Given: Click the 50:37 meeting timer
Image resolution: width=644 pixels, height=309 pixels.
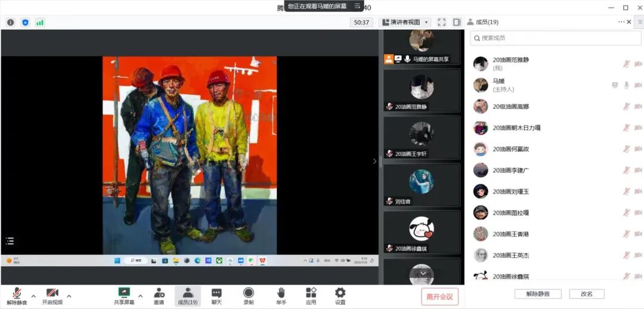Looking at the screenshot, I should (361, 22).
